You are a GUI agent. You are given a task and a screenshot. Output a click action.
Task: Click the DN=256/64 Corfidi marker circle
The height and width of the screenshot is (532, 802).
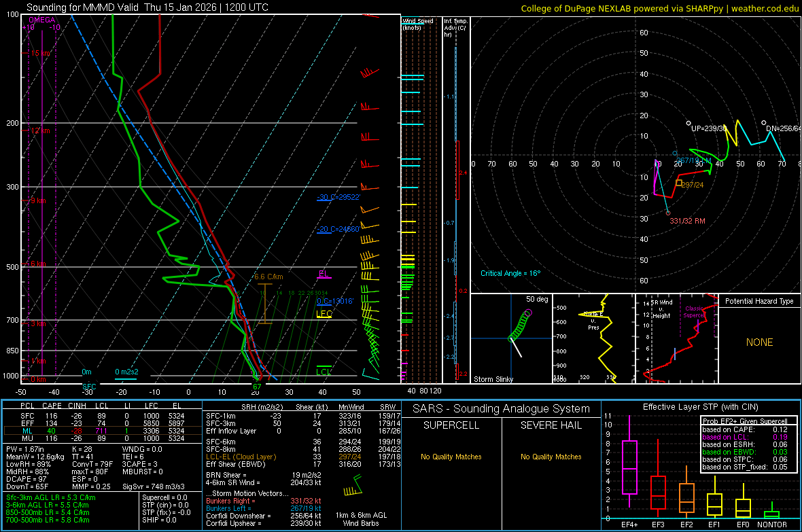click(764, 123)
